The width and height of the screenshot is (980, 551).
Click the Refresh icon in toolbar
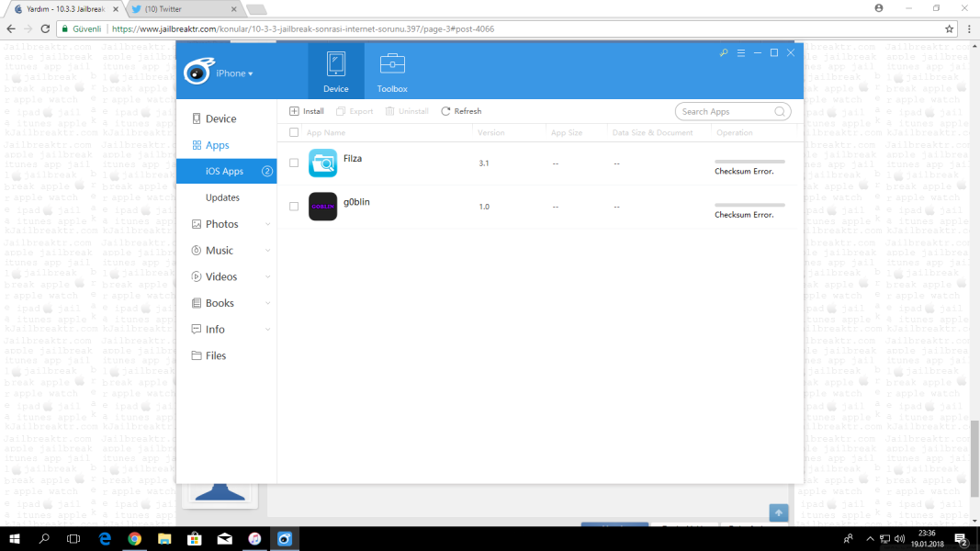tap(446, 111)
